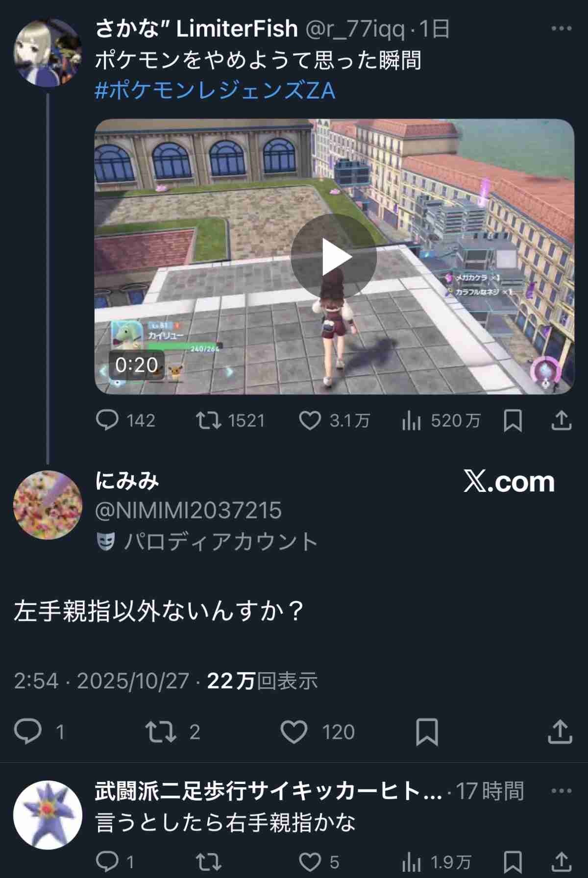Bookmark LimiterFish's video post

pyautogui.click(x=513, y=420)
